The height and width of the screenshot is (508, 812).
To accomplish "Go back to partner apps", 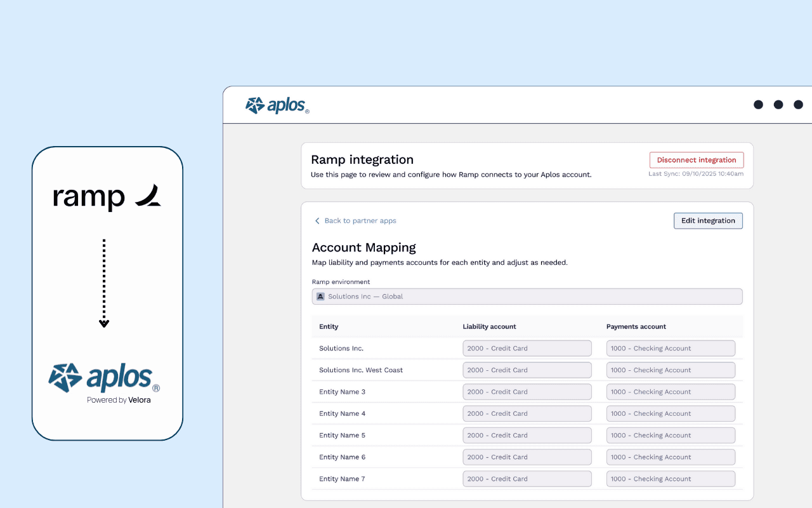I will pos(360,221).
